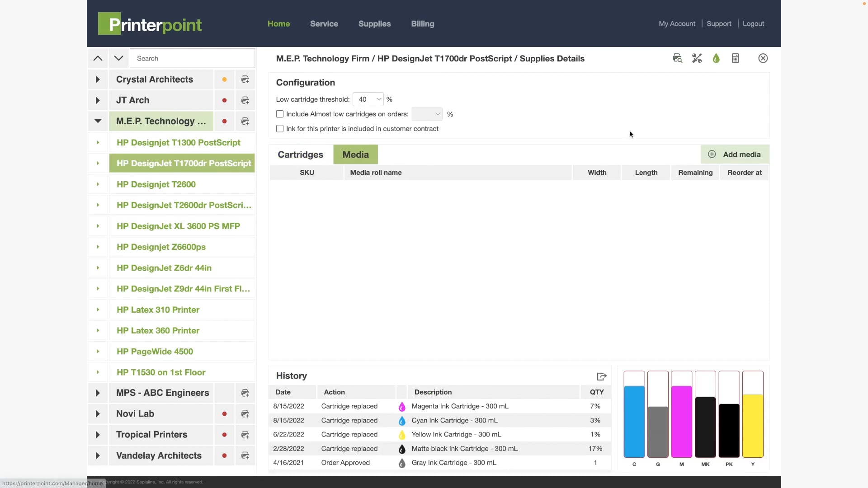Click the red status dot for Novi Lab
This screenshot has width=868, height=488.
pyautogui.click(x=224, y=414)
